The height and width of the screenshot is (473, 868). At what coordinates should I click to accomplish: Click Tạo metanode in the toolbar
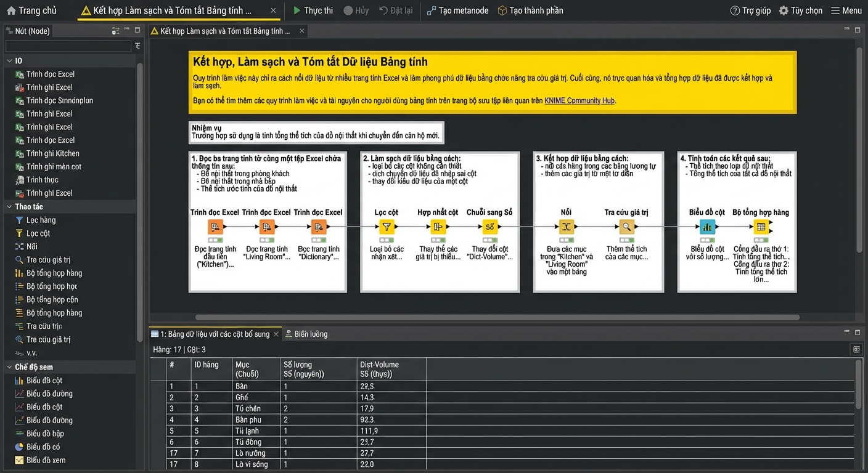pos(457,10)
